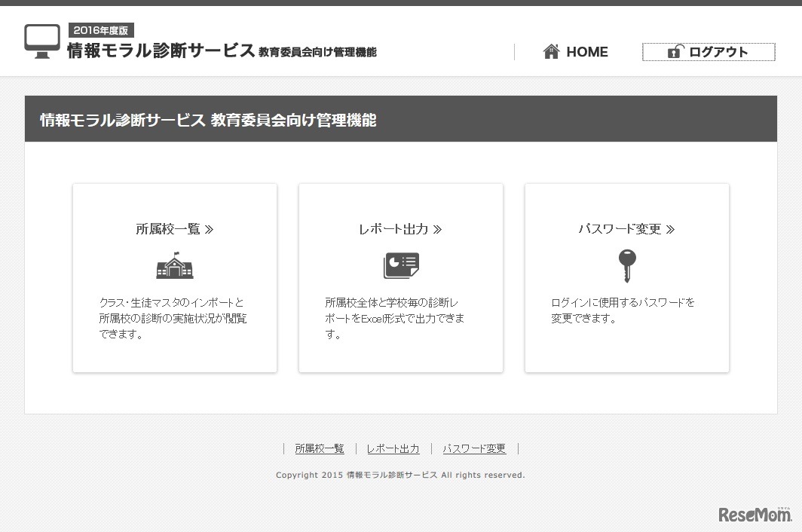Screen dimensions: 802x532
Task: Click the report document icon
Action: point(400,265)
